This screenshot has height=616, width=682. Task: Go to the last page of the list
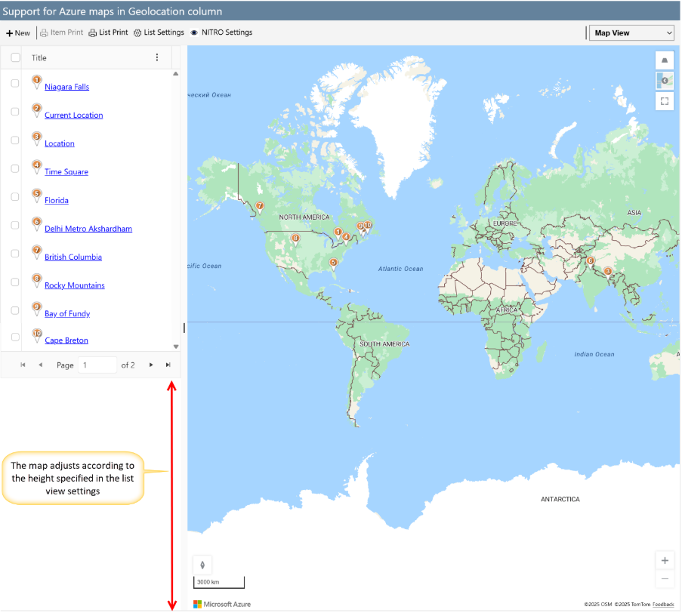(168, 365)
